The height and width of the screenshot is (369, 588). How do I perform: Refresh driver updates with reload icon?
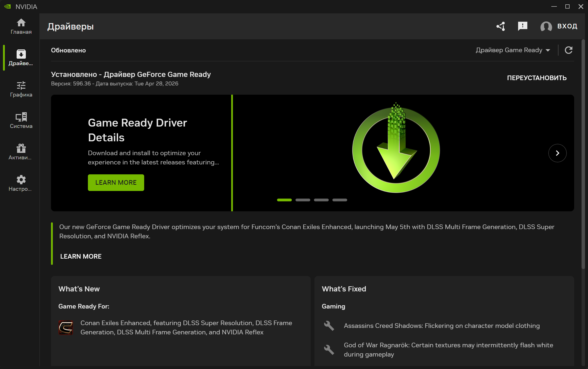point(568,50)
